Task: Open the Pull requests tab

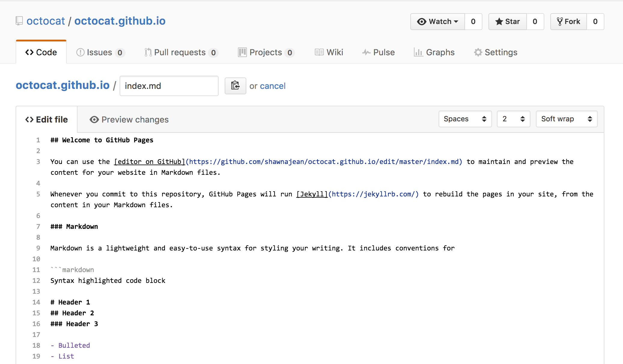Action: (x=181, y=52)
